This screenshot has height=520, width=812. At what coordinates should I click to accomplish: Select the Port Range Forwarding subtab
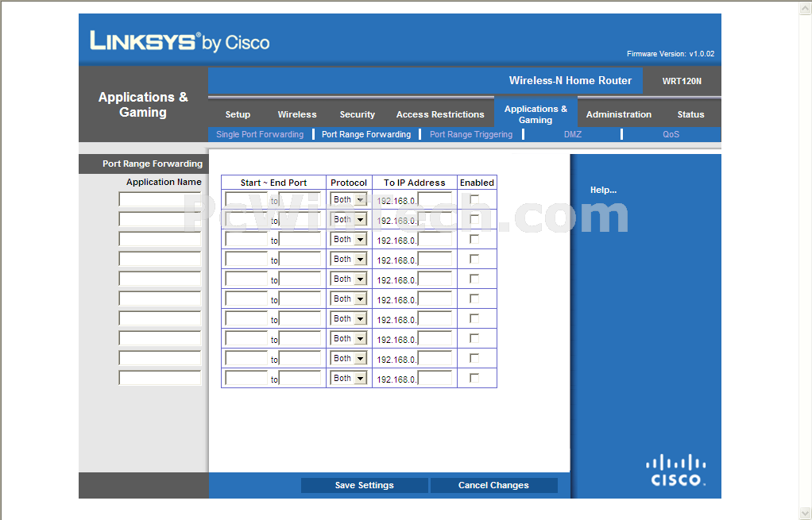(x=366, y=134)
